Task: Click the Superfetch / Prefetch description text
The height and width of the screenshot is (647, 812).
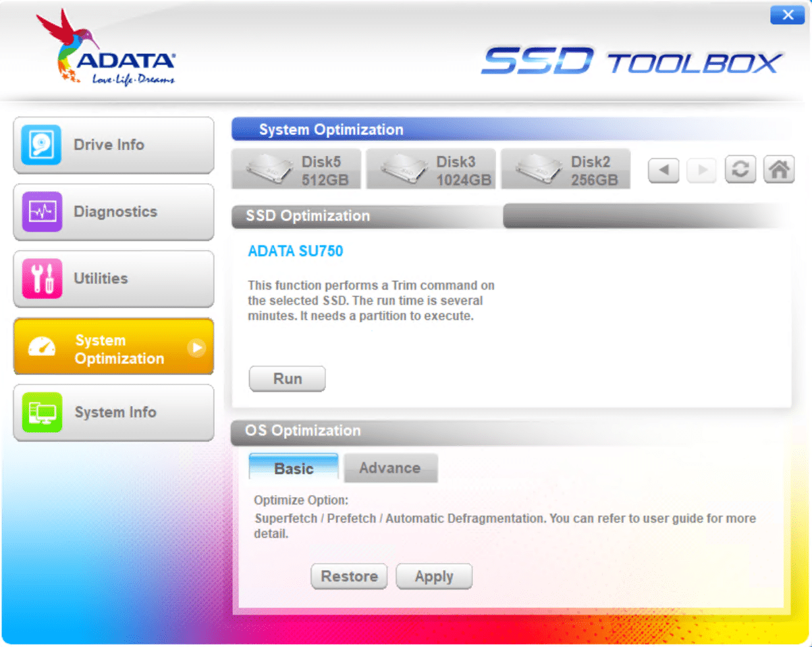Action: pos(506,526)
